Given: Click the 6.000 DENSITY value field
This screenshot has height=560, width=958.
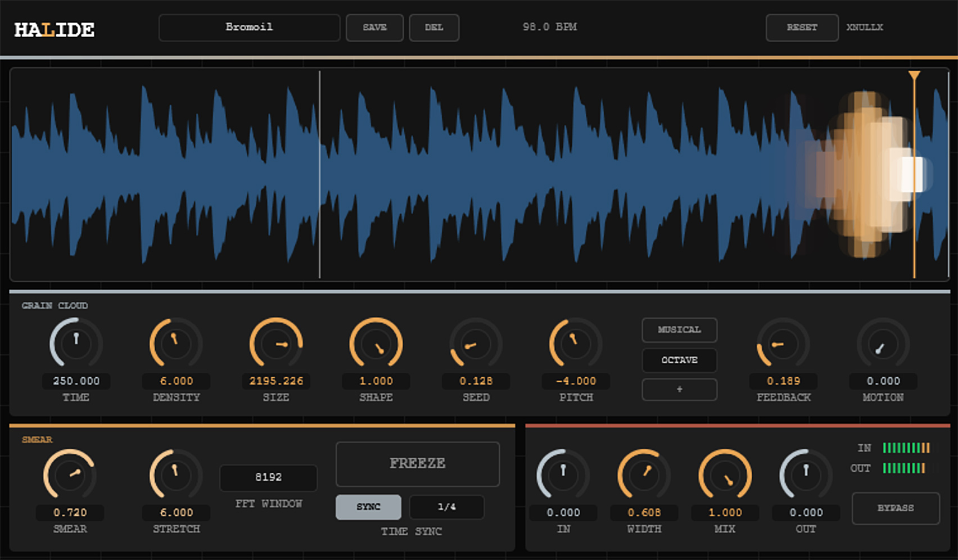Looking at the screenshot, I should tap(176, 381).
